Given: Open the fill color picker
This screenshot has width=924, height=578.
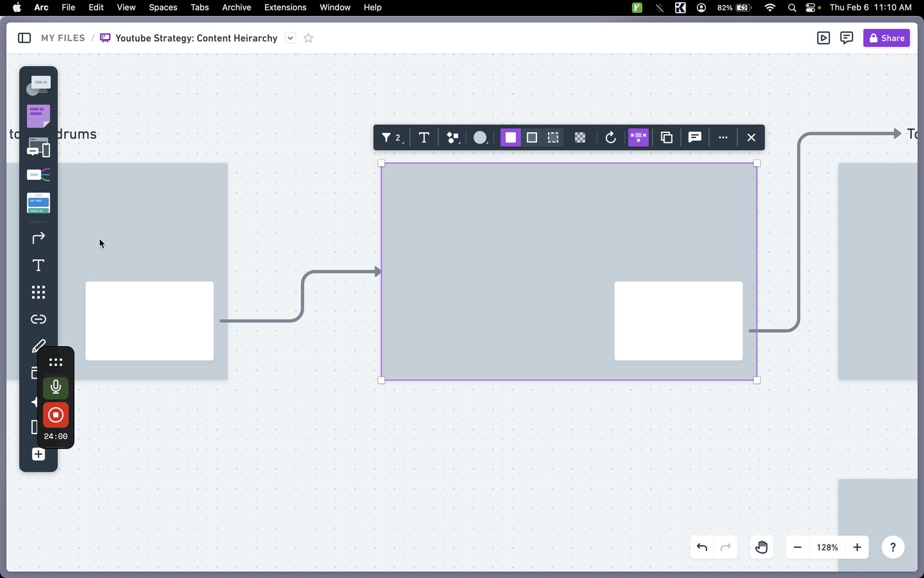Looking at the screenshot, I should 480,138.
